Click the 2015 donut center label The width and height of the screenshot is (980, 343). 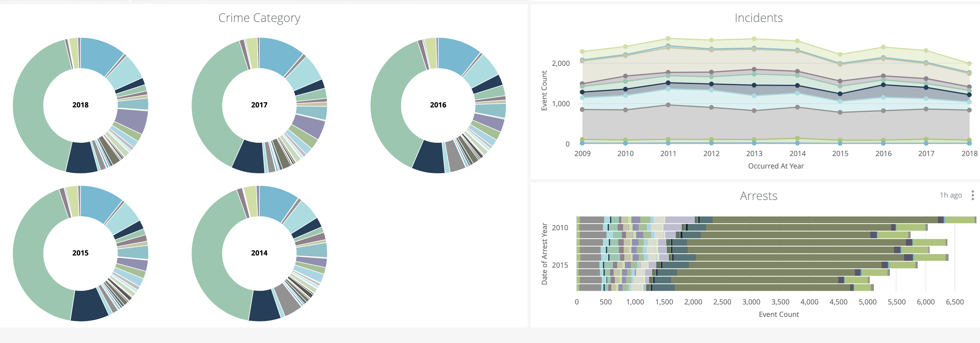point(80,253)
